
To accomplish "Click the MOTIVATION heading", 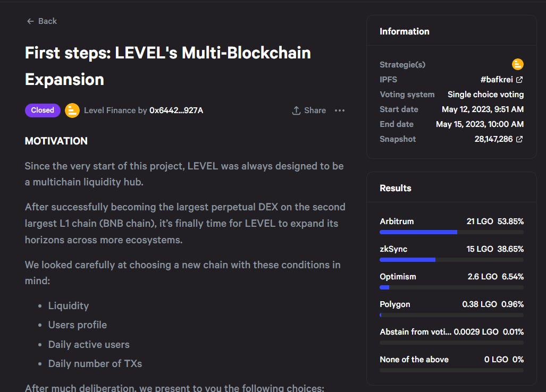I will 56,141.
